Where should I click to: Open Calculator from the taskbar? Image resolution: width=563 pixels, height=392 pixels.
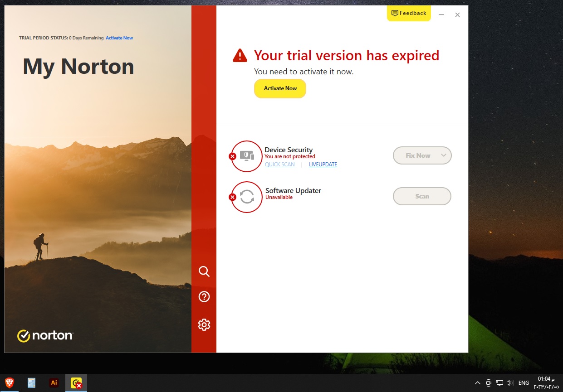click(x=31, y=383)
